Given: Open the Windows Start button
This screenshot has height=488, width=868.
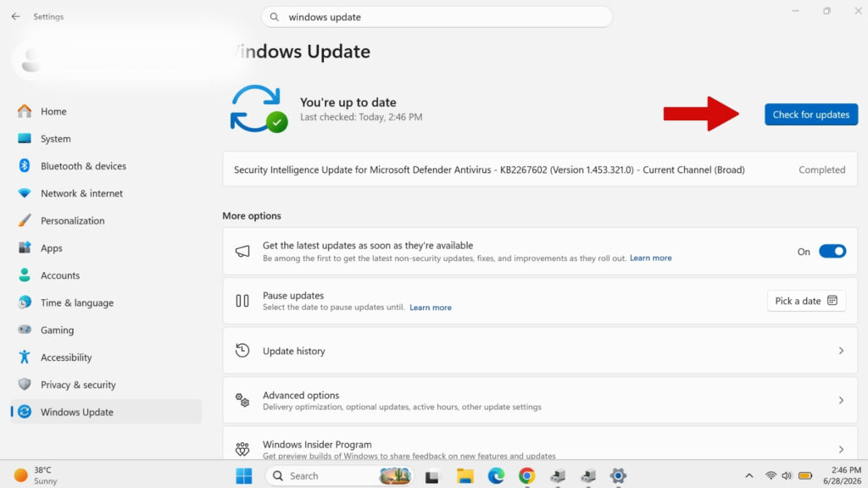Looking at the screenshot, I should click(x=243, y=476).
